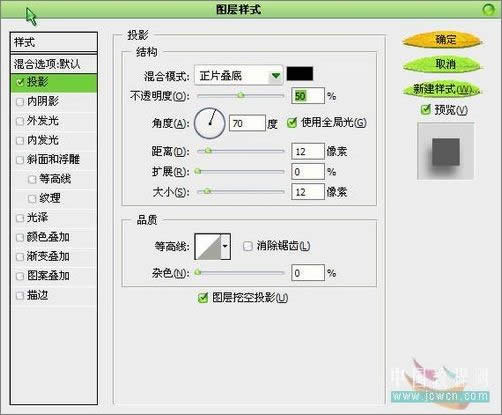Toggle the 预览 (Preview) checkbox
The image size is (502, 415).
[x=426, y=109]
